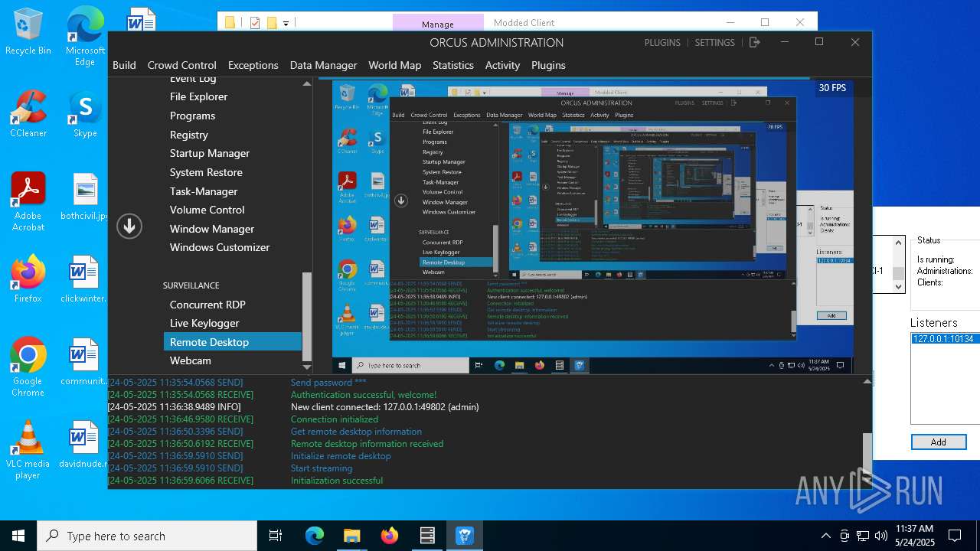
Task: Open Firefox desktop shortcut
Action: pos(28,279)
